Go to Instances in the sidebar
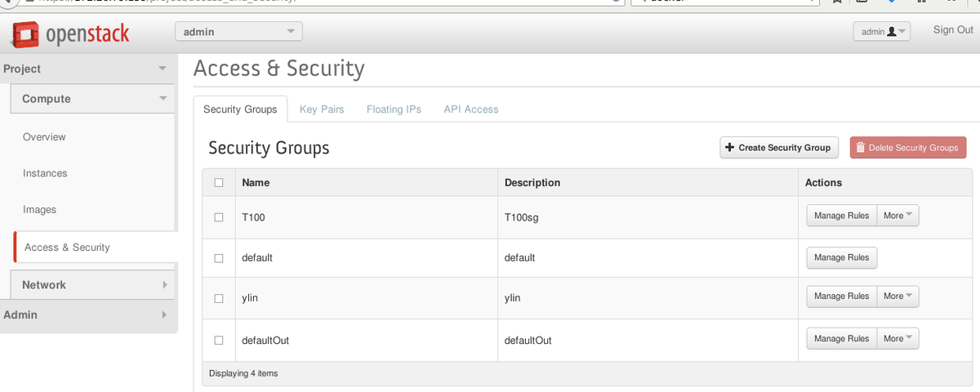This screenshot has width=980, height=392. tap(45, 173)
